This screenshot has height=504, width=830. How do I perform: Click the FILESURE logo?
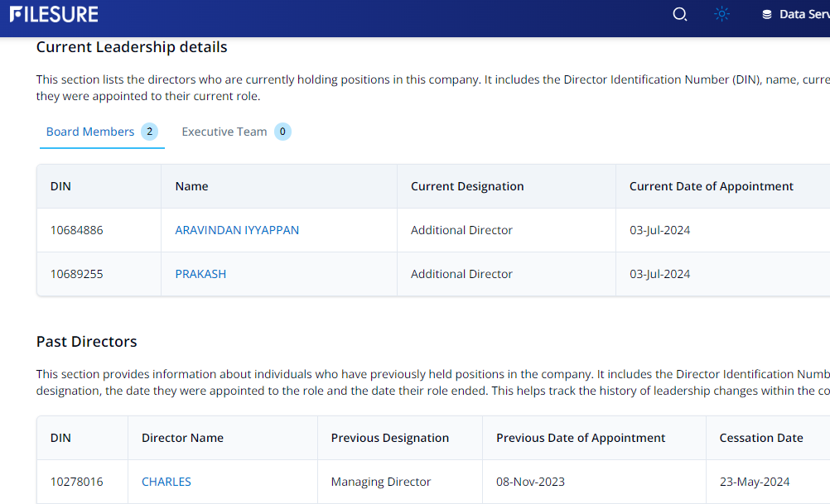54,14
